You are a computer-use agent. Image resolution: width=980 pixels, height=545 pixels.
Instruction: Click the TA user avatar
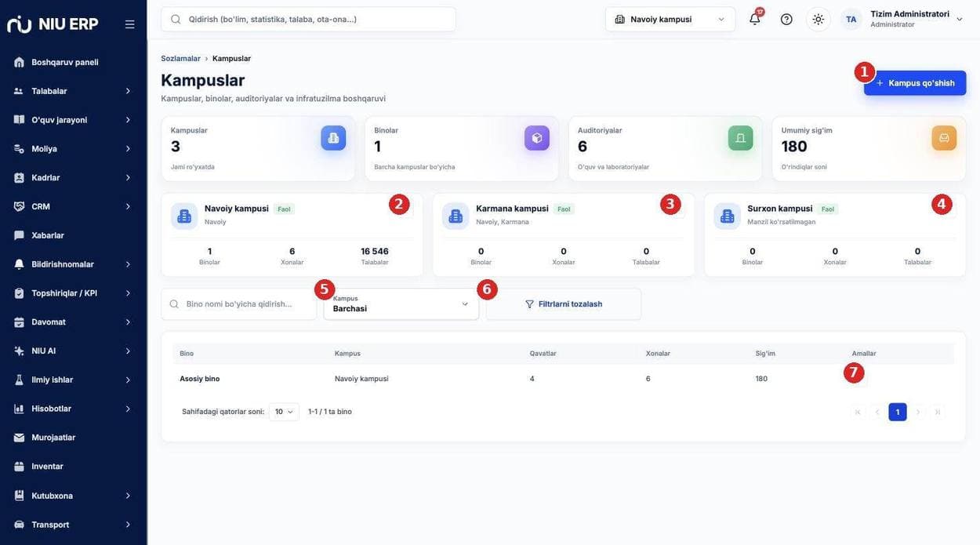click(851, 19)
